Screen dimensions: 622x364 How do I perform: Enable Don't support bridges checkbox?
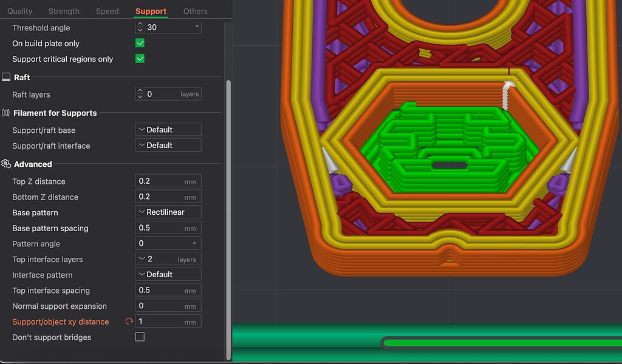140,337
